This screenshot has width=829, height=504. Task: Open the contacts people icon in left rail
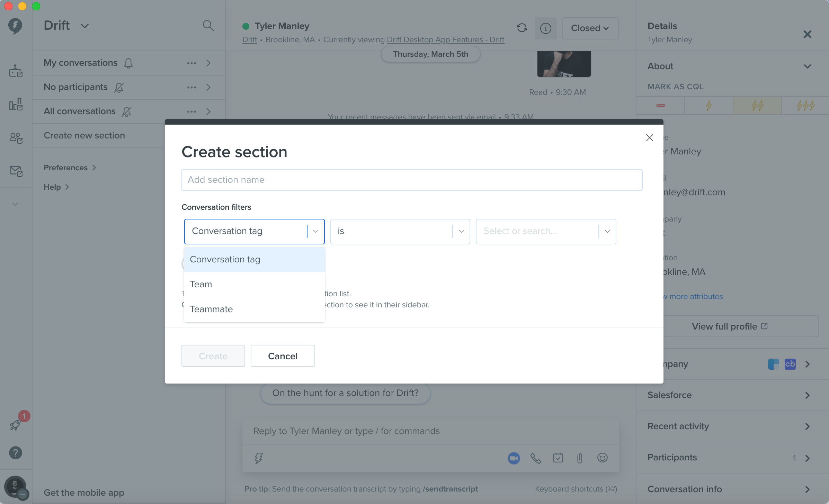[16, 138]
